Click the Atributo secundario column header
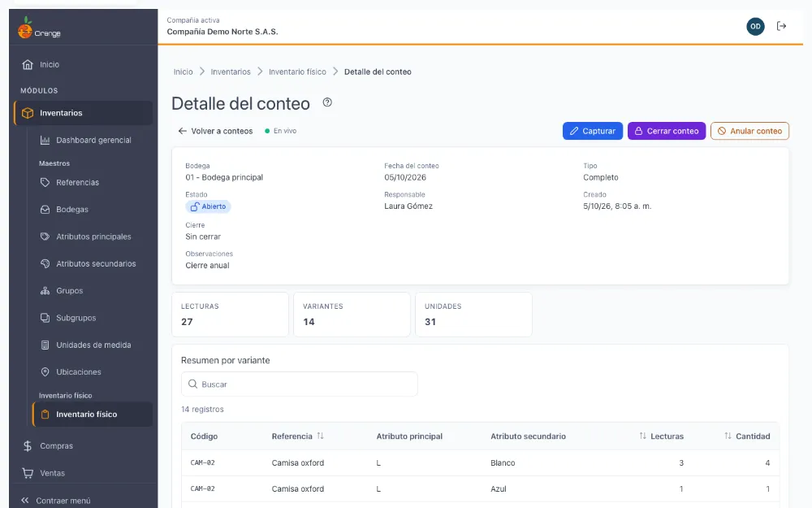812x508 pixels. [529, 436]
